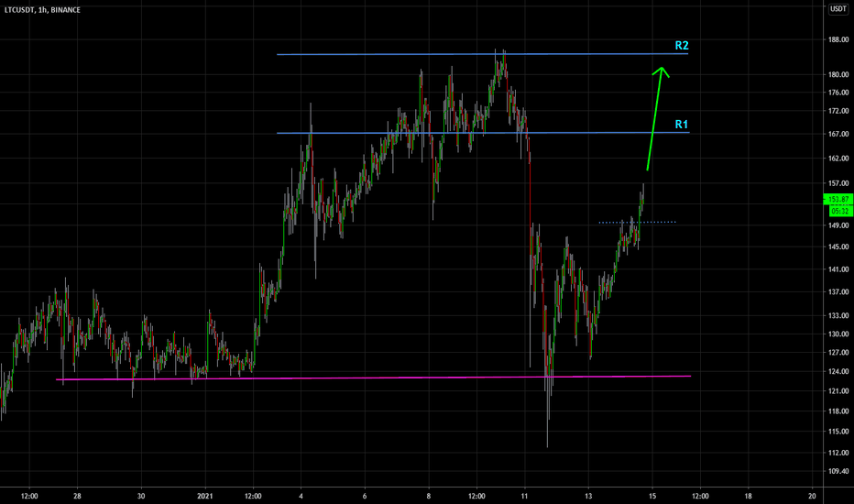Click the 121.00 price axis label
Image resolution: width=854 pixels, height=504 pixels.
[x=838, y=391]
